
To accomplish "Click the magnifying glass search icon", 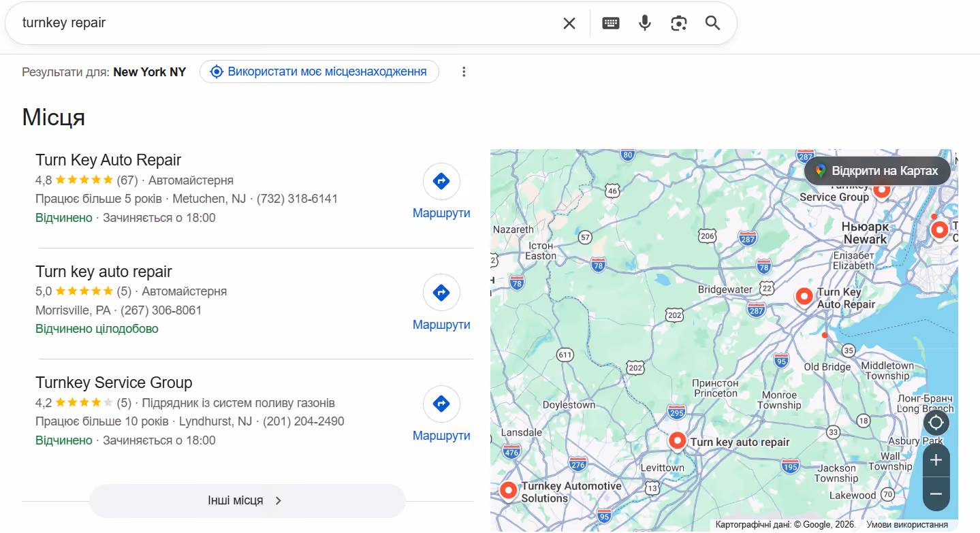I will [712, 23].
